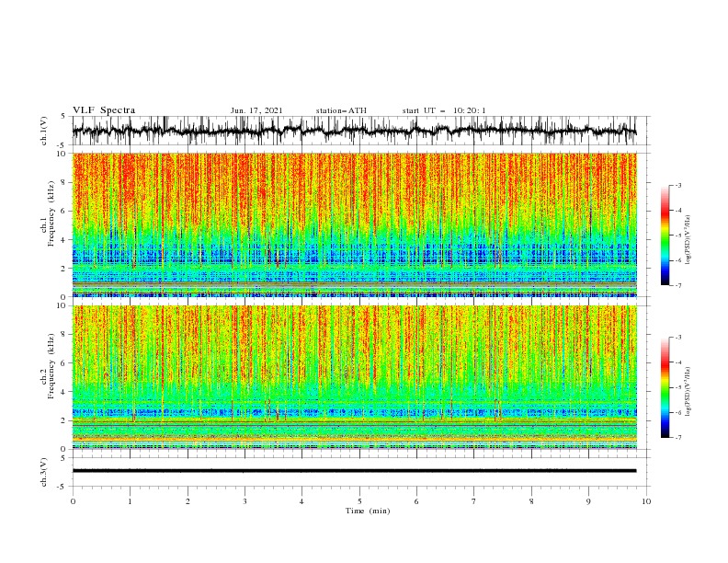Click the 'ch.1(V)' waveform axis label
728x563 pixels.
[x=44, y=131]
